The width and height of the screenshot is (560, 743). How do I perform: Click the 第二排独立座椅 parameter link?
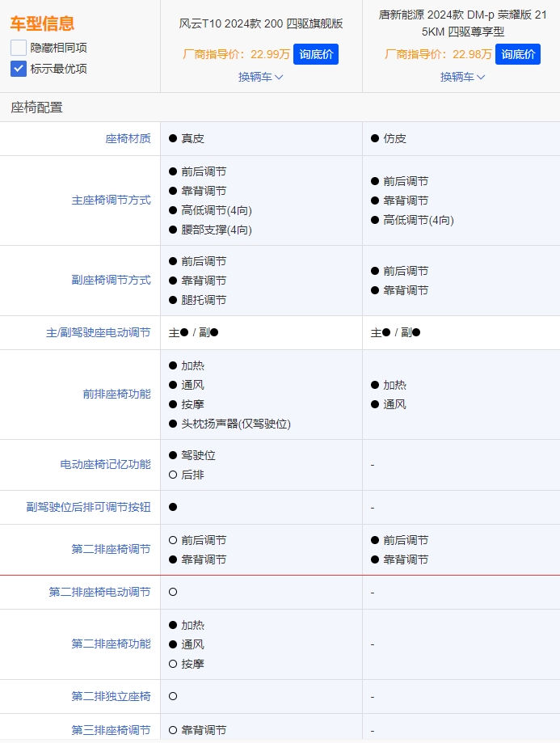[x=111, y=696]
